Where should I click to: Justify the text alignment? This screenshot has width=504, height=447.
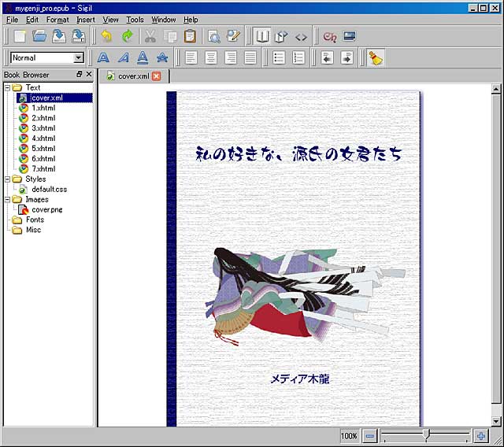(x=250, y=57)
